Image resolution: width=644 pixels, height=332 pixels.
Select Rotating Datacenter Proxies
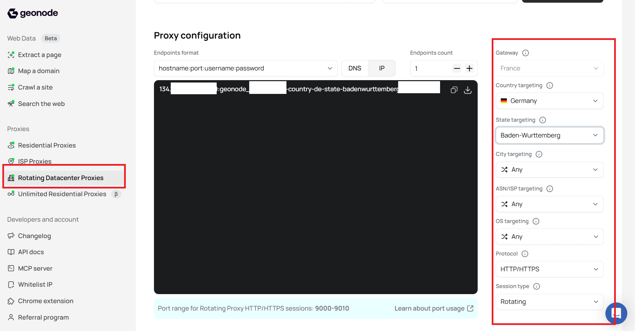[64, 178]
